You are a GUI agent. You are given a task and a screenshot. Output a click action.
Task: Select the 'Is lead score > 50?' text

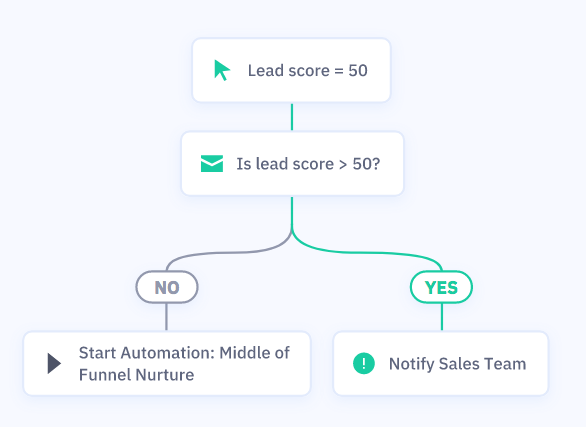pyautogui.click(x=308, y=164)
